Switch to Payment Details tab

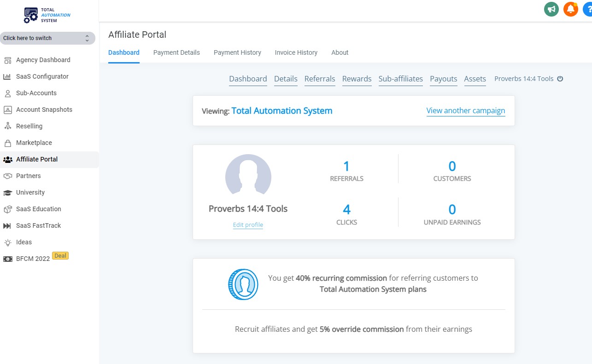coord(176,52)
